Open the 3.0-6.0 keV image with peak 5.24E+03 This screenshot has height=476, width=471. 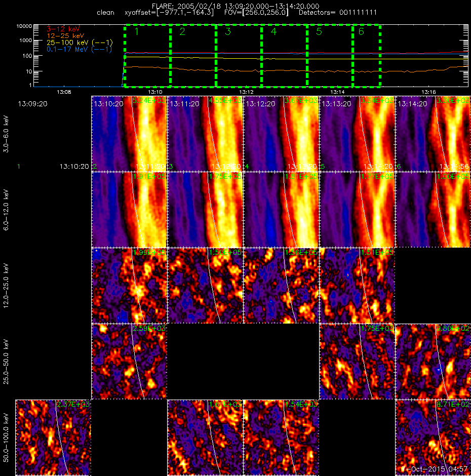(129, 134)
